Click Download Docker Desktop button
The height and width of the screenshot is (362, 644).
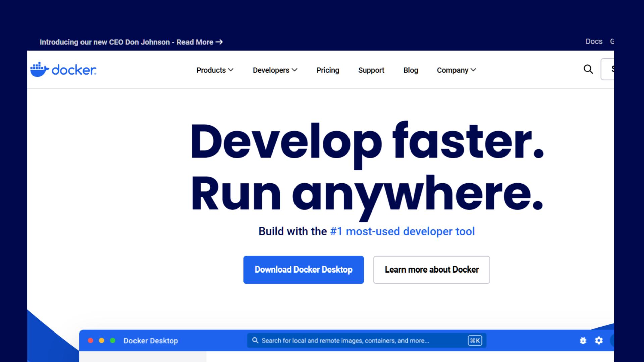(303, 270)
